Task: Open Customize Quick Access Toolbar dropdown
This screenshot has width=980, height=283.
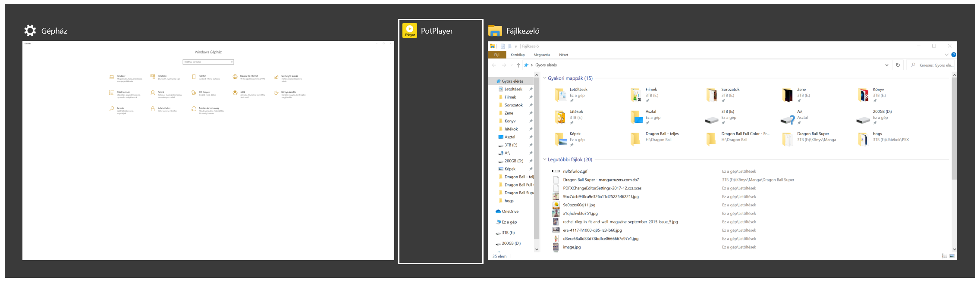Action: [x=516, y=47]
